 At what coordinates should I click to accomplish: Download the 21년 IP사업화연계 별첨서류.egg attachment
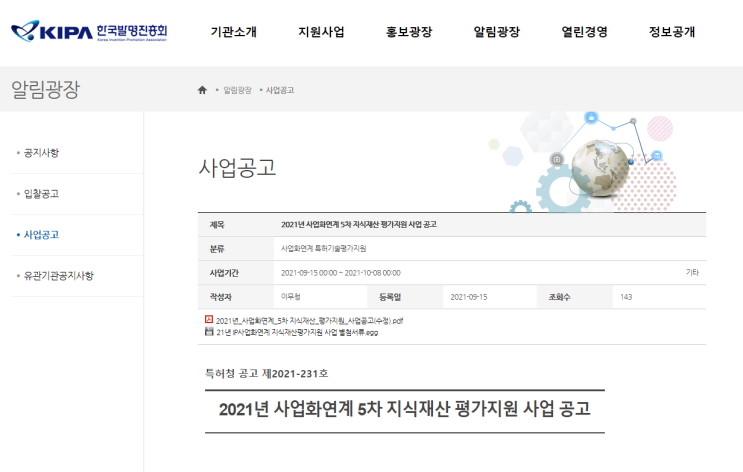[x=297, y=332]
